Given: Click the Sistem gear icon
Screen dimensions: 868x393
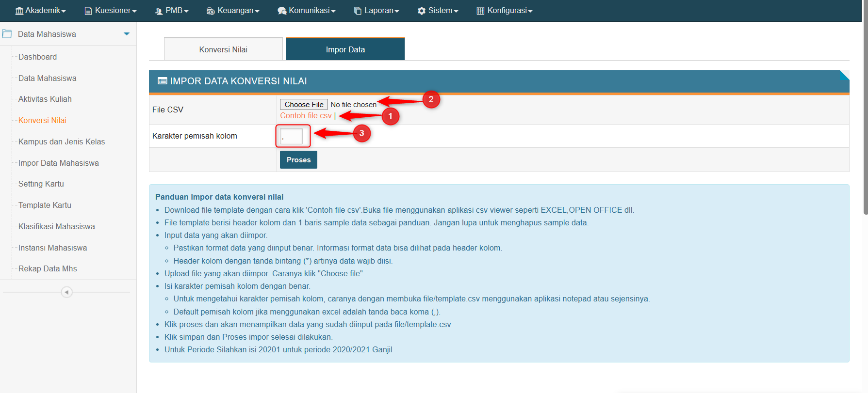Looking at the screenshot, I should pos(422,11).
